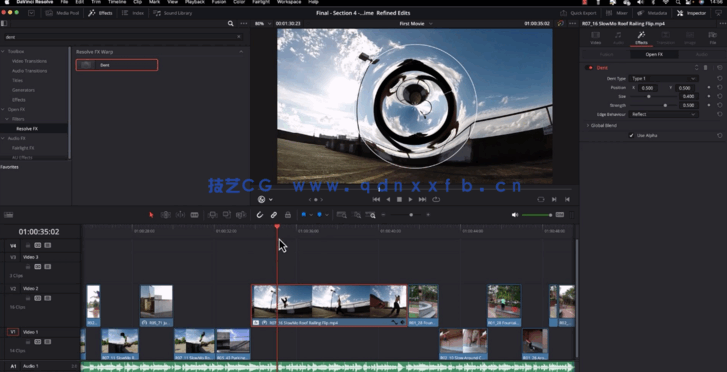Select Titles in the Toolbox
This screenshot has width=727, height=372.
(17, 81)
